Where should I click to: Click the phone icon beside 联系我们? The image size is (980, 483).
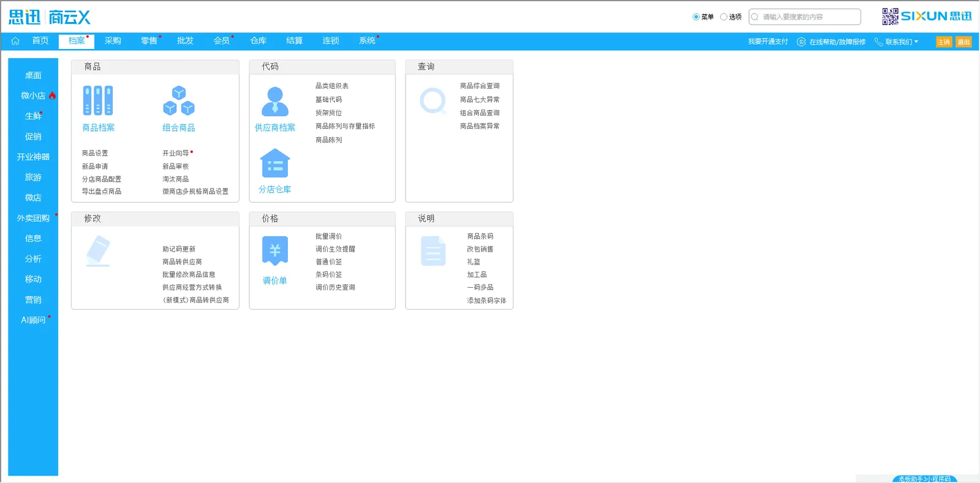point(878,42)
